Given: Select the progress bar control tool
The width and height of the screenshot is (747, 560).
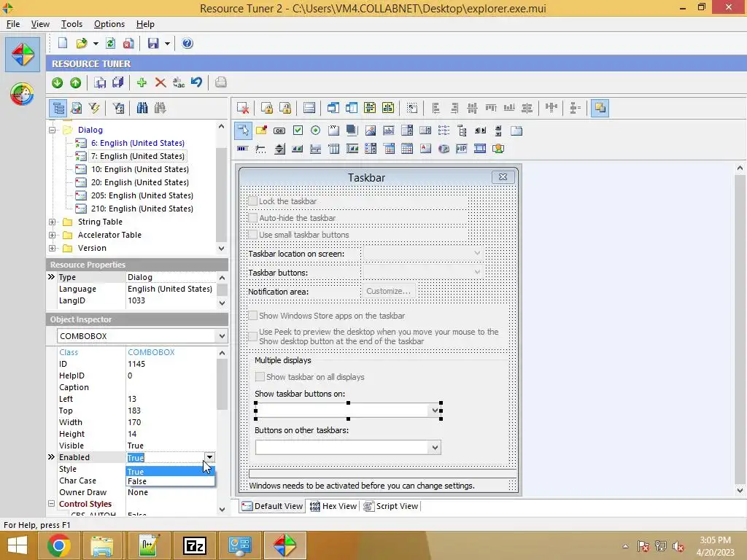Looking at the screenshot, I should click(242, 149).
